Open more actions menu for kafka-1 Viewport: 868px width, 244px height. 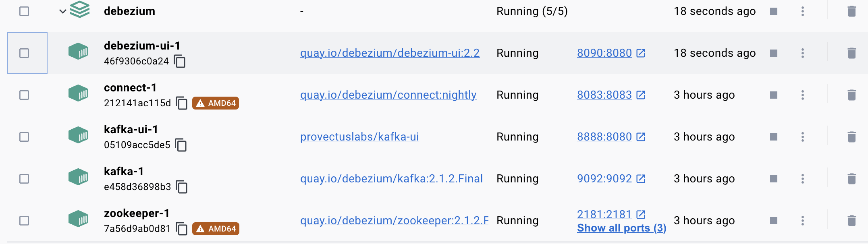802,179
